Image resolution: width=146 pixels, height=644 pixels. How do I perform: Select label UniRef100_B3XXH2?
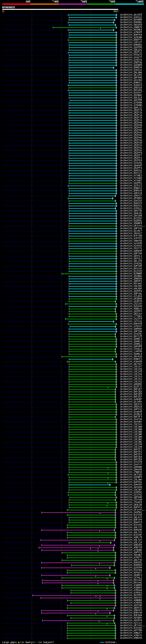[131, 628]
